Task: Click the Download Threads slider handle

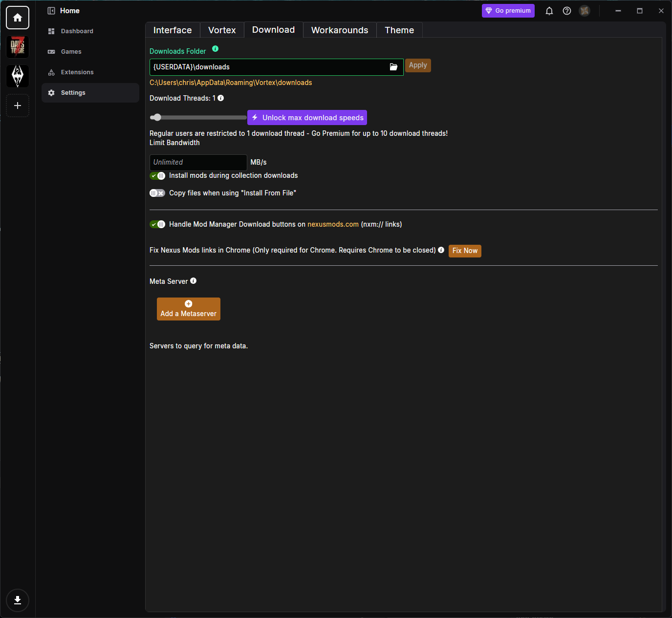Action: pos(156,117)
